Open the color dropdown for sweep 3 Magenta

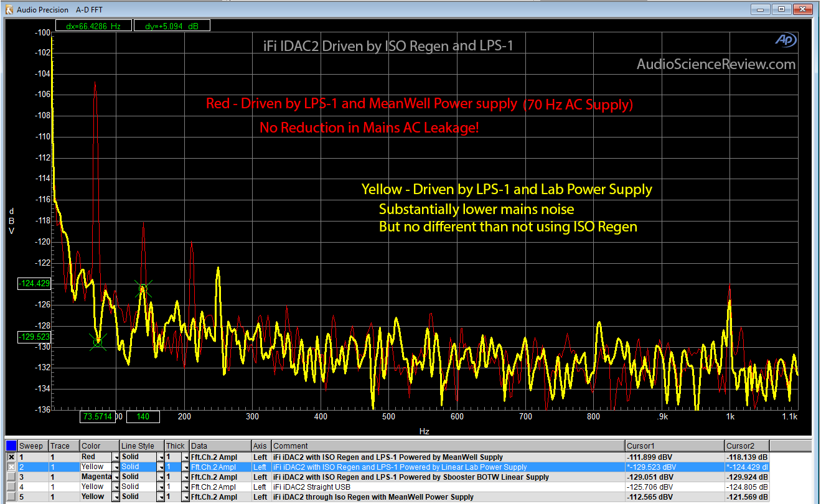tap(115, 477)
